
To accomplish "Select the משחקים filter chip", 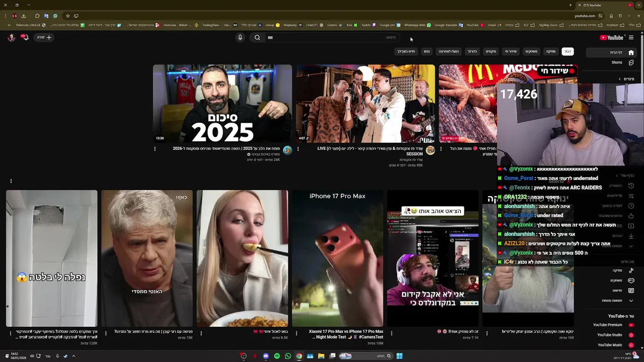I will pos(531,51).
